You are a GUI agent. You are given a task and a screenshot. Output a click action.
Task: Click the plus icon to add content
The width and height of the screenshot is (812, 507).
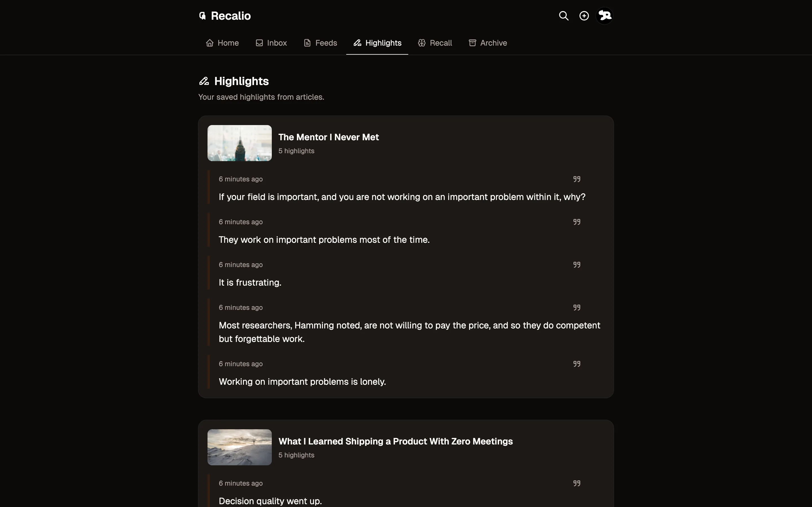584,15
